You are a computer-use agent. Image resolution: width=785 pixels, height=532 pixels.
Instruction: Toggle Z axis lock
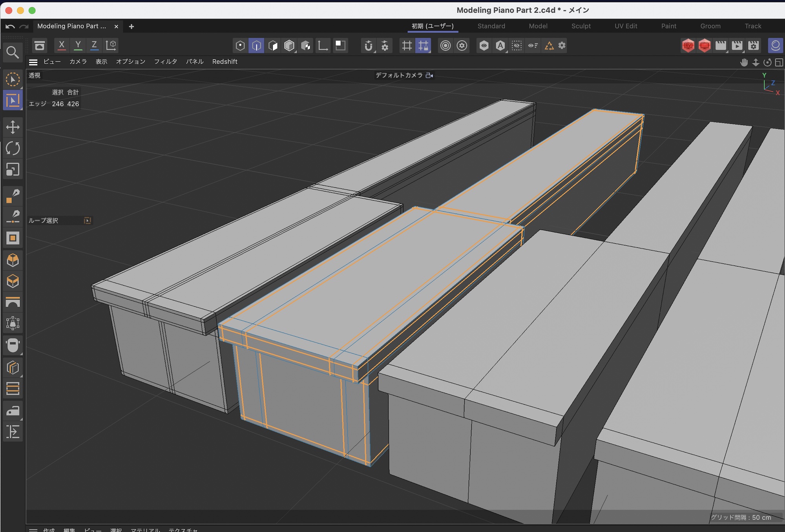point(94,45)
